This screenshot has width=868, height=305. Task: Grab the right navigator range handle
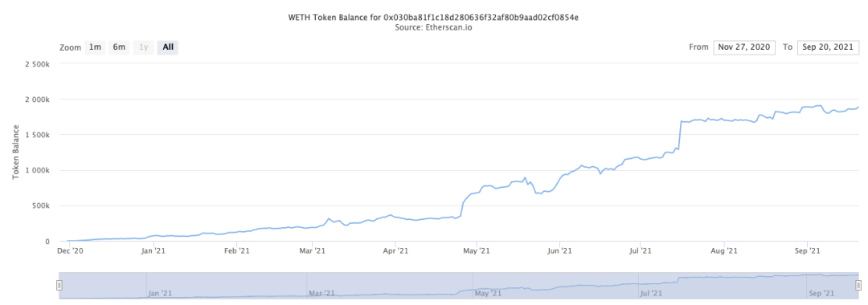pos(858,285)
